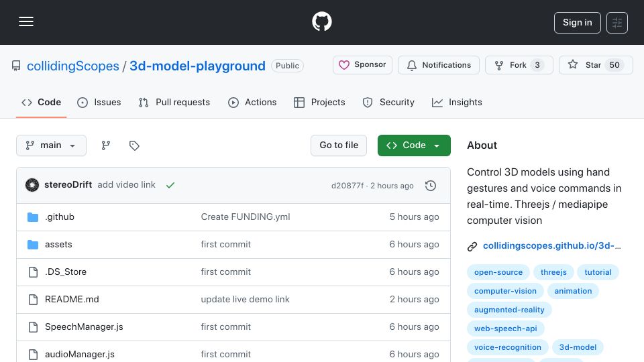The height and width of the screenshot is (362, 644).
Task: Open 'first commit' message in assets row
Action: pos(225,244)
